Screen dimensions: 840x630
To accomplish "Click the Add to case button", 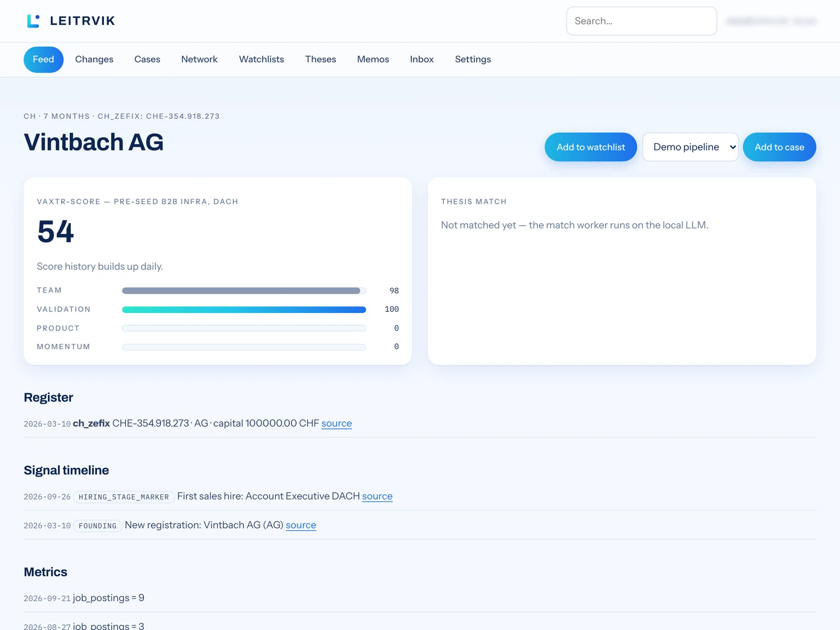I will (x=779, y=147).
